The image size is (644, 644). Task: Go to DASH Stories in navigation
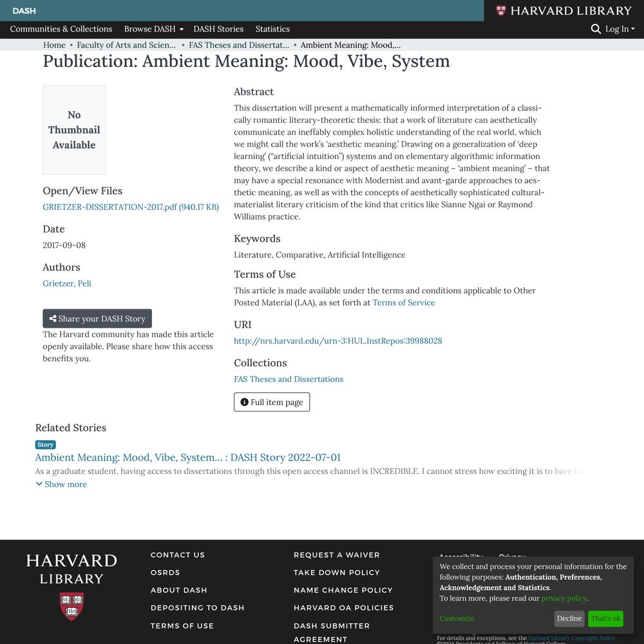(218, 29)
